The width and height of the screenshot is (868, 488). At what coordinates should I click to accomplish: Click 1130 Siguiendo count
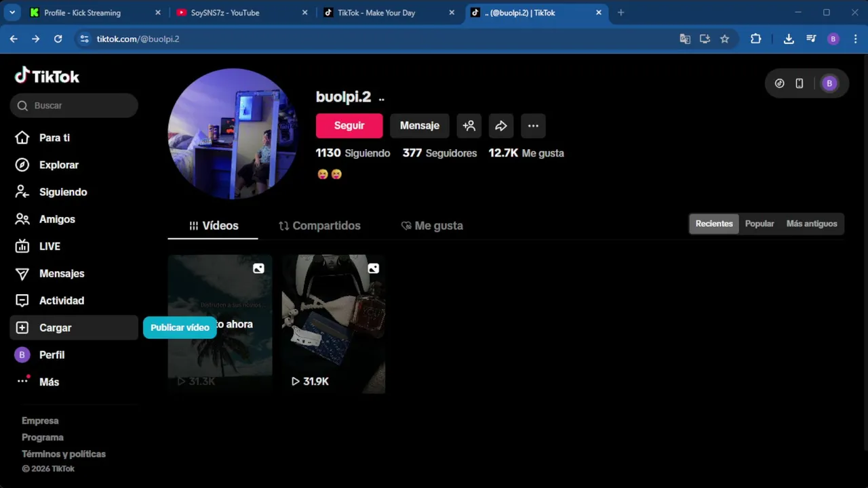pyautogui.click(x=353, y=153)
